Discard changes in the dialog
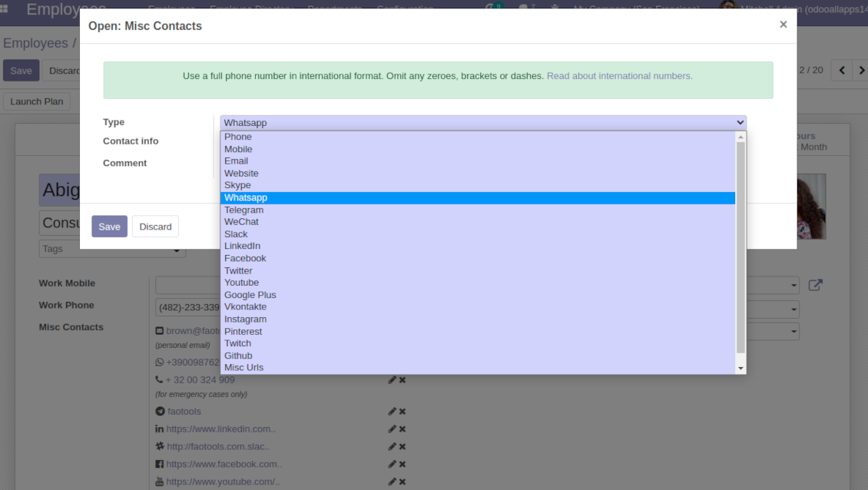 point(155,227)
